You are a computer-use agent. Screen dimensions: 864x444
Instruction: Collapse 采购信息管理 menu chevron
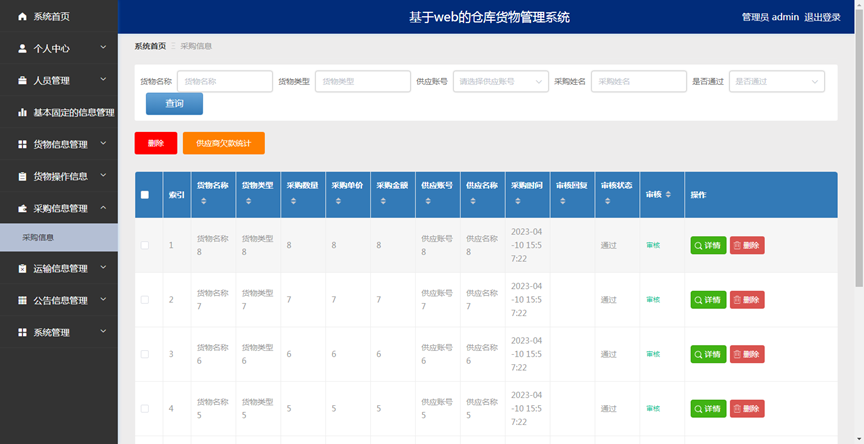[103, 208]
